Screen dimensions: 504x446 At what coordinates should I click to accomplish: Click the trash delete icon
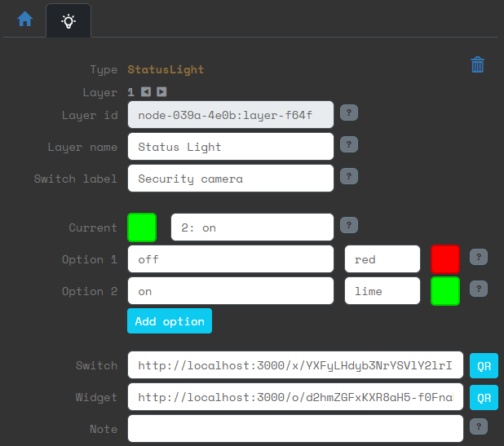pos(478,65)
